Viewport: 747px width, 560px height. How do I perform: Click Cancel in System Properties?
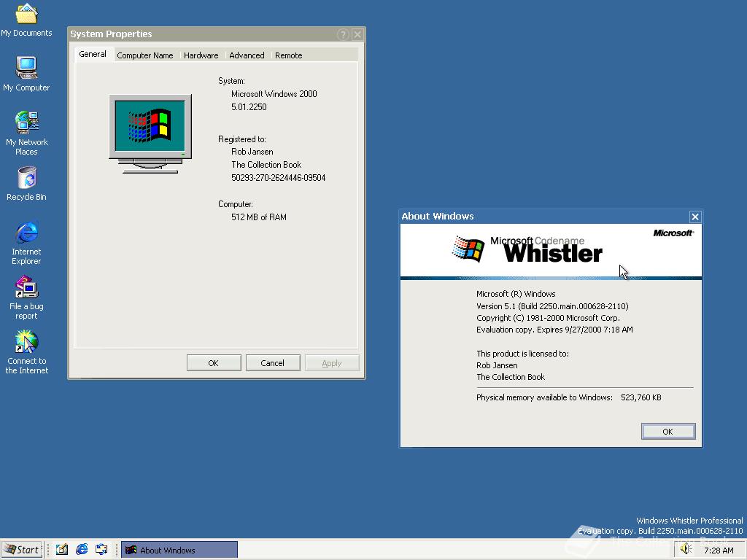[273, 363]
